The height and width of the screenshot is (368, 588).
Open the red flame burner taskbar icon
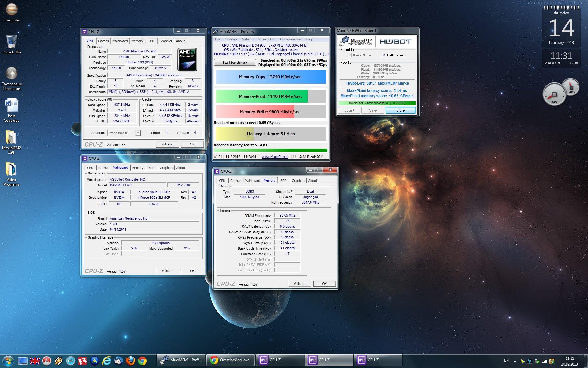(x=47, y=361)
